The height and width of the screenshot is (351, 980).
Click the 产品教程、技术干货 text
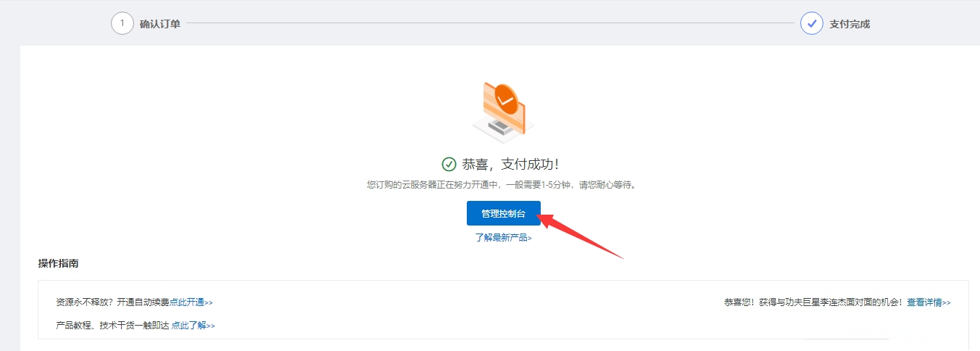coord(112,326)
